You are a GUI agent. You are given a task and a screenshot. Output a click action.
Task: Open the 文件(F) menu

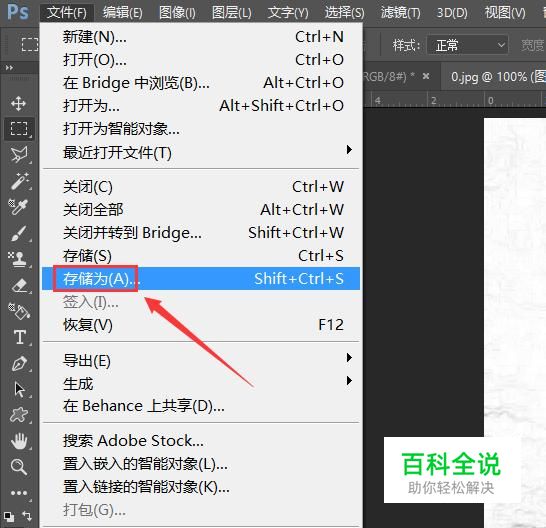coord(67,13)
